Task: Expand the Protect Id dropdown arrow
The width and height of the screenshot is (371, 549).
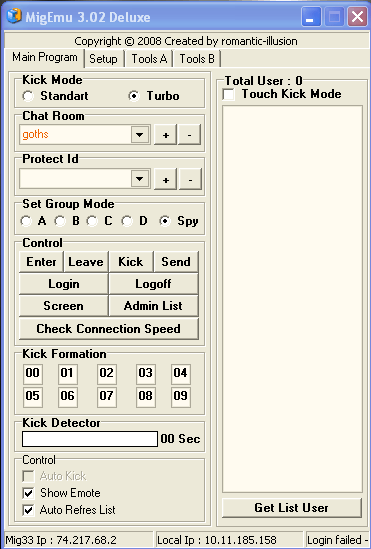Action: [x=140, y=179]
